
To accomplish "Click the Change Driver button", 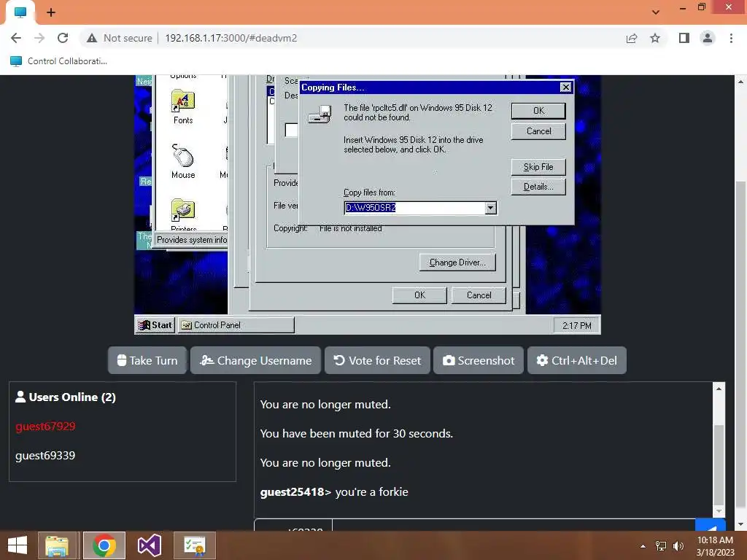I will tap(457, 262).
